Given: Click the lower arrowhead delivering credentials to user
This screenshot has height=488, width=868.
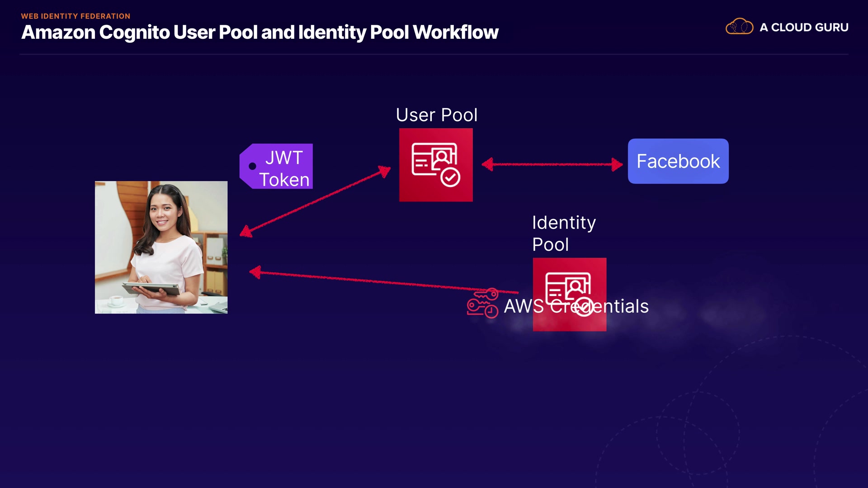Looking at the screenshot, I should pos(255,272).
